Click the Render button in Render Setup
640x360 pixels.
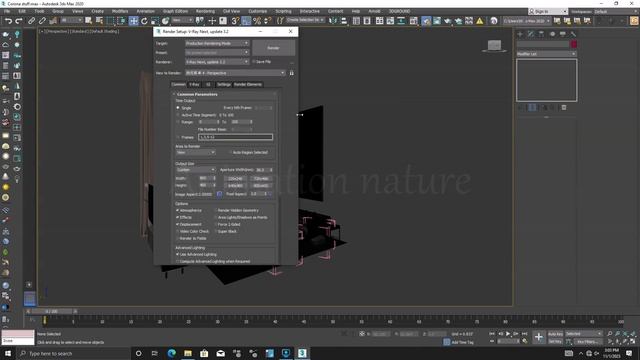273,48
